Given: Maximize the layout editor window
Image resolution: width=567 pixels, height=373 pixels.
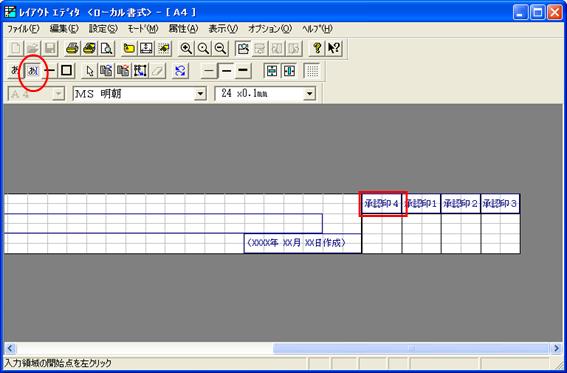Looking at the screenshot, I should [537, 13].
